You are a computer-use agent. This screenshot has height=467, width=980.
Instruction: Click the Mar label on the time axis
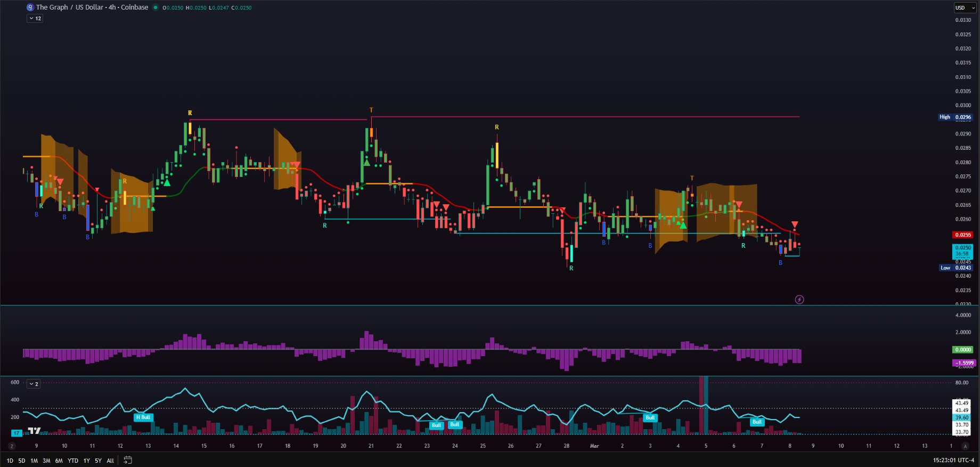coord(594,446)
